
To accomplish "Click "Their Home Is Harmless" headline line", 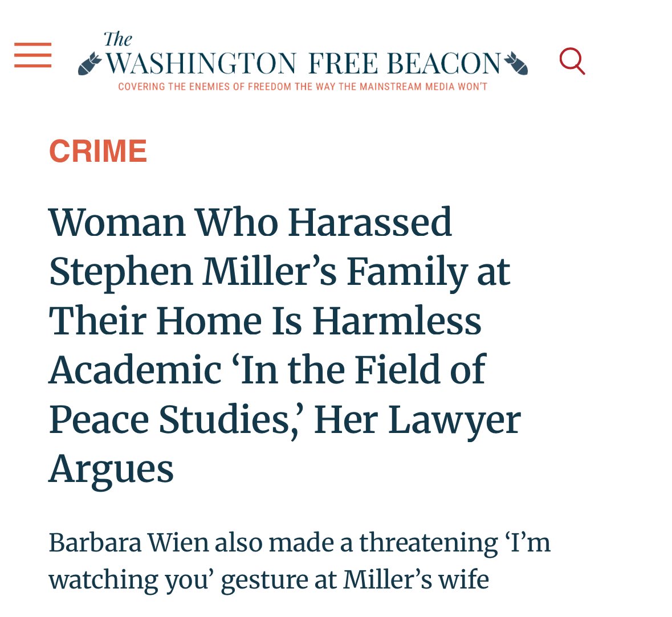I will (x=265, y=321).
